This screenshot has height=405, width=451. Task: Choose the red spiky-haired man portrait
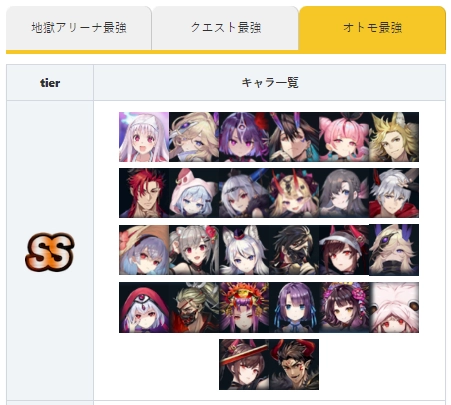(144, 193)
